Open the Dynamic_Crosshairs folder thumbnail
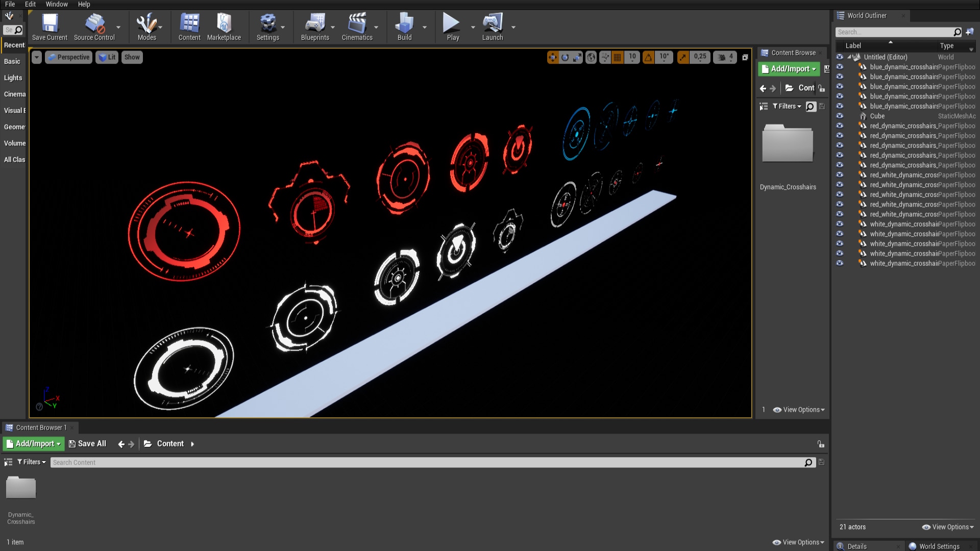980x551 pixels. pyautogui.click(x=20, y=487)
